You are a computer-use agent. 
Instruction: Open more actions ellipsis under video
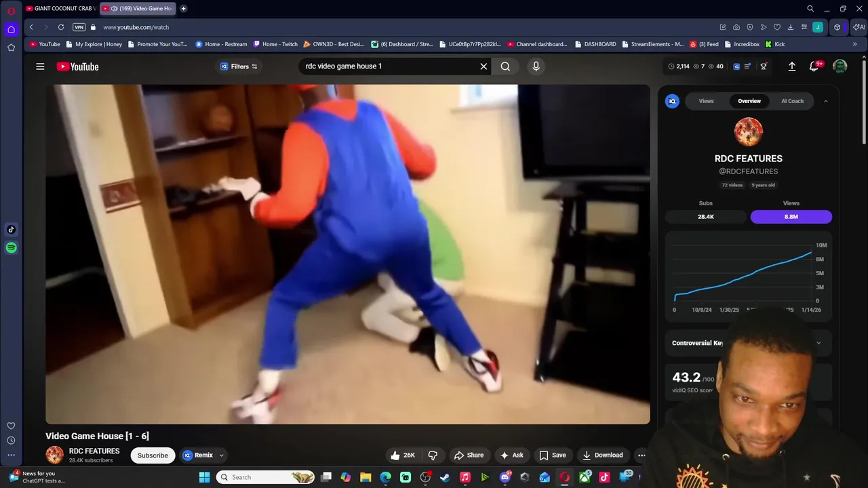pos(642,455)
